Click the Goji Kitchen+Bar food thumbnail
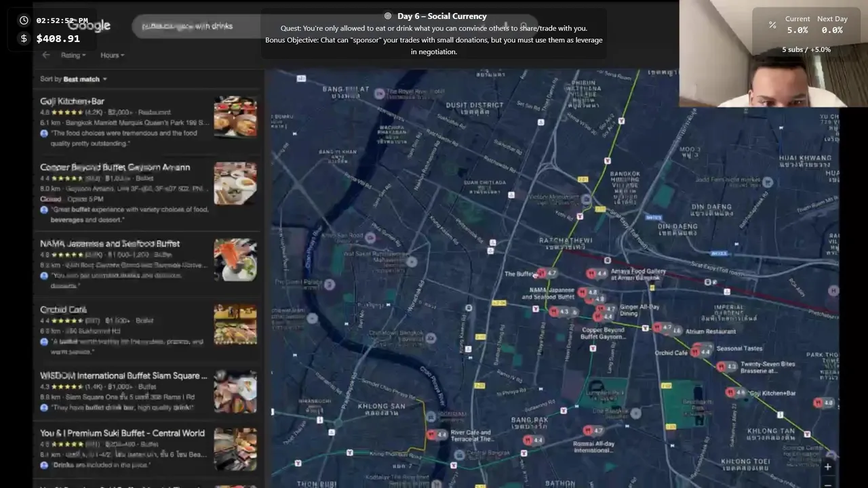Viewport: 868px width, 488px height. [x=235, y=116]
